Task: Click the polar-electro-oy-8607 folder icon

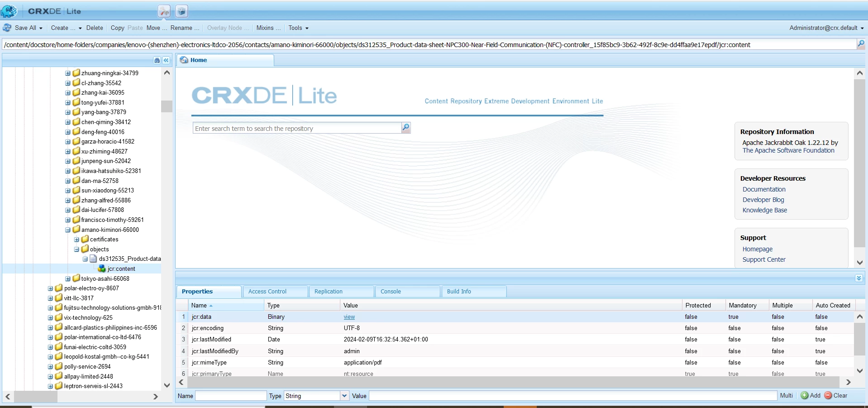Action: tap(59, 288)
